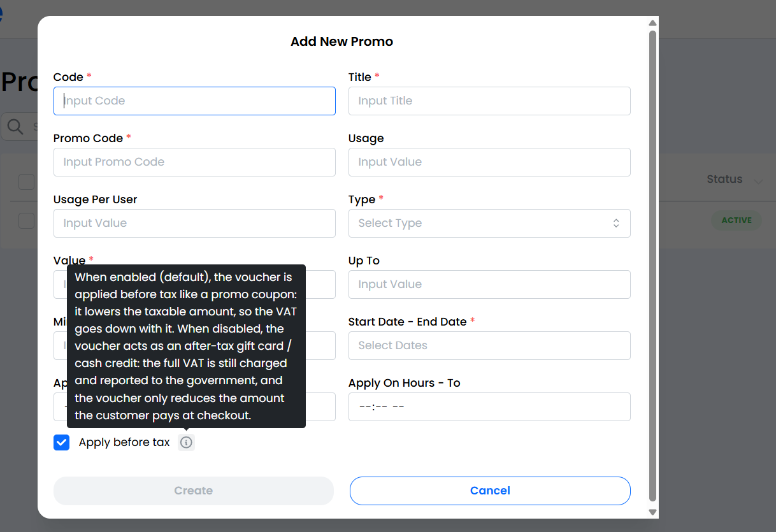Click the info icon beside Apply before tax
The image size is (776, 532).
point(186,442)
